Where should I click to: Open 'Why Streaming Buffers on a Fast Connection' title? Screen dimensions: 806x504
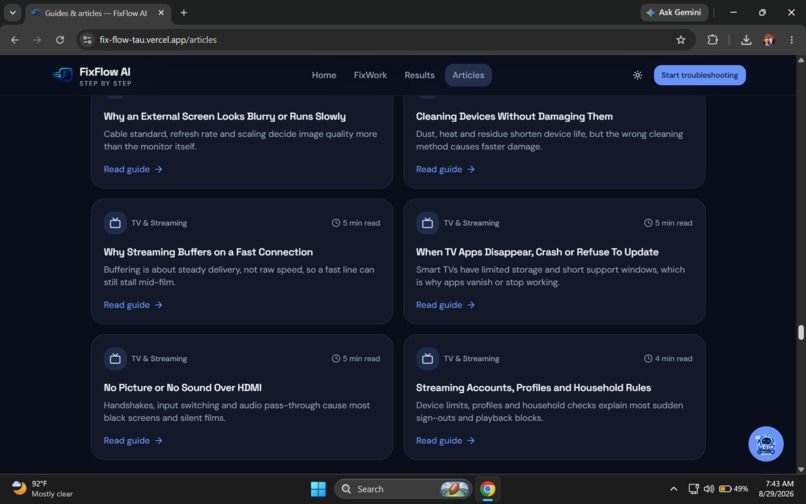[208, 252]
